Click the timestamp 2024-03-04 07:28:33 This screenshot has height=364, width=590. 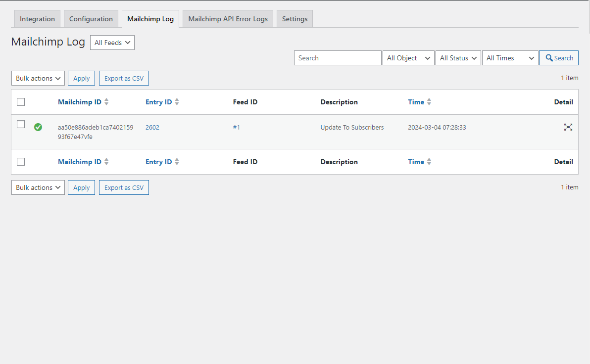click(437, 128)
